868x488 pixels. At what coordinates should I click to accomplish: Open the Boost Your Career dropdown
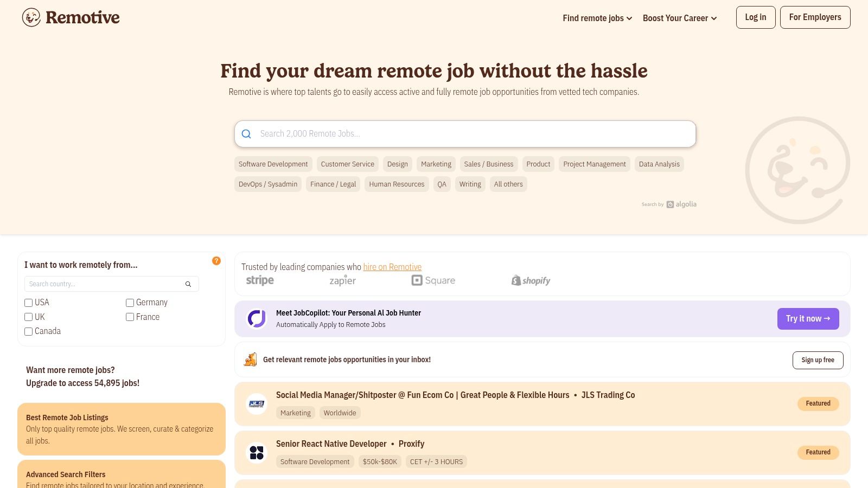679,18
